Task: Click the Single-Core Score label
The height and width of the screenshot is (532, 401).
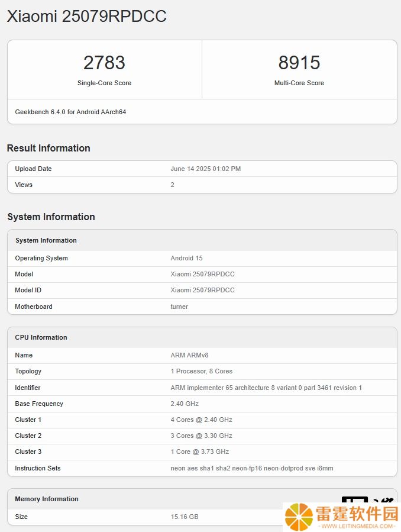Action: coord(105,83)
